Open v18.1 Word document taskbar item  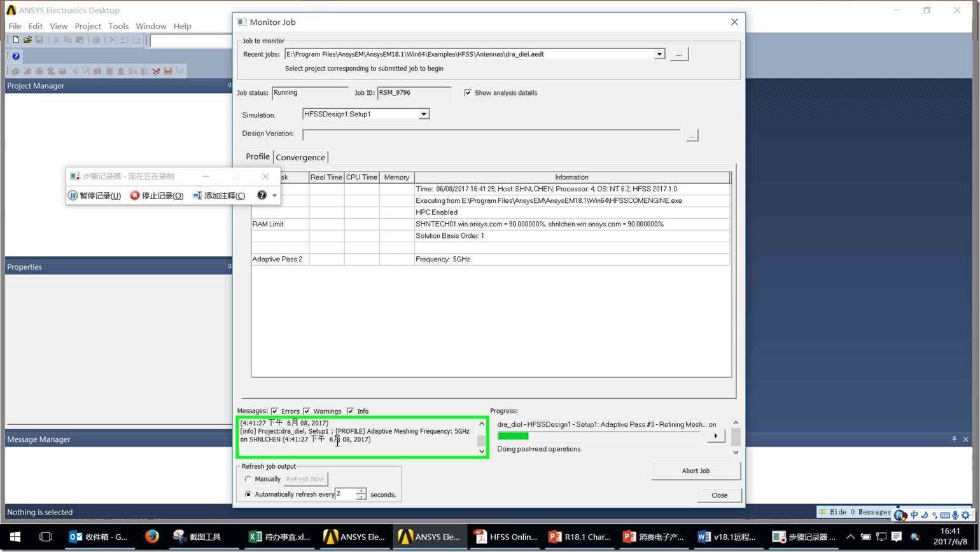[x=729, y=537]
